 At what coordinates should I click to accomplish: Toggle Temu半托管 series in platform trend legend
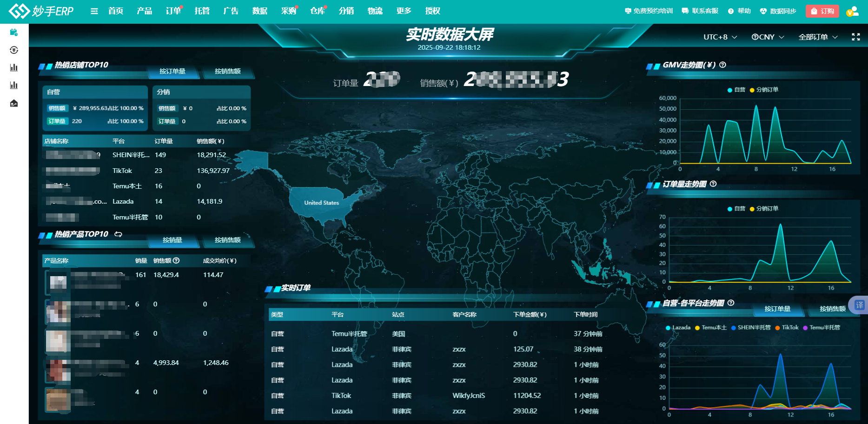pyautogui.click(x=822, y=327)
